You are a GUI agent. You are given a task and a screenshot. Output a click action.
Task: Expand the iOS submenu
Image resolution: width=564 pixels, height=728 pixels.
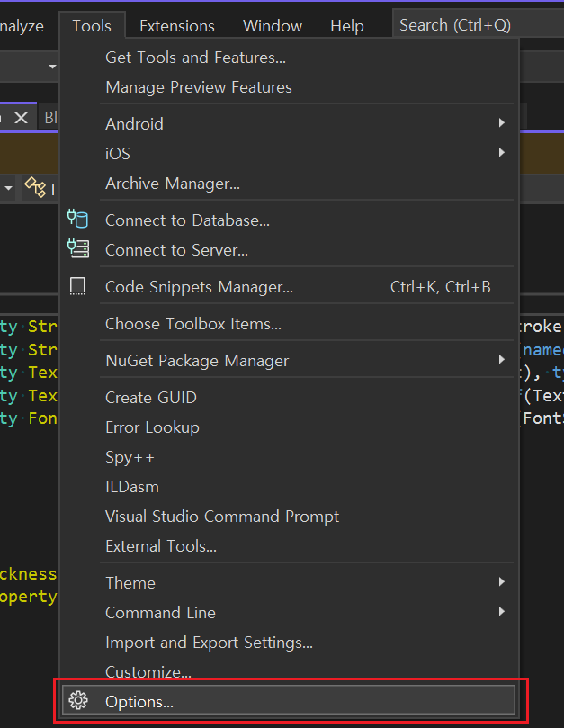288,154
